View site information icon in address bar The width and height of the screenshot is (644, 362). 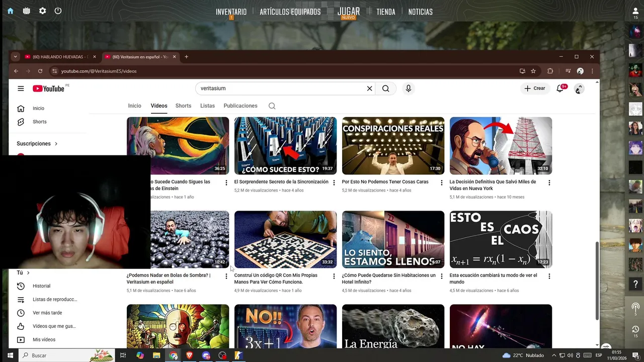tap(54, 71)
